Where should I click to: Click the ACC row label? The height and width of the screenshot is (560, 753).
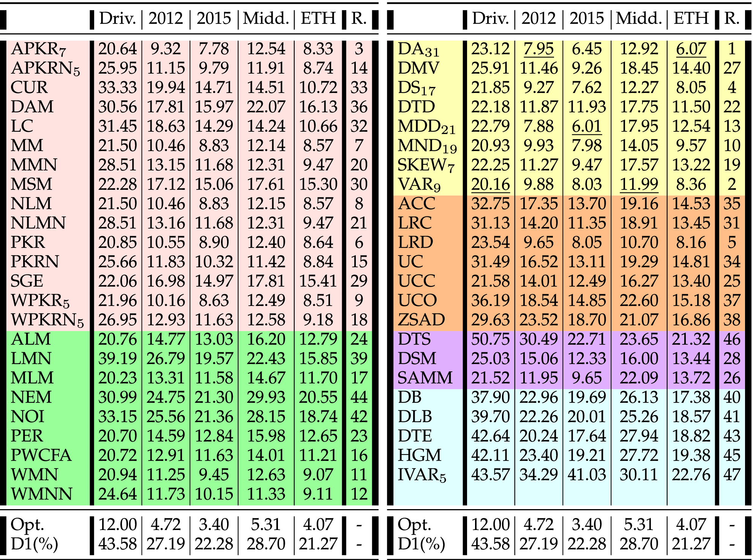coord(417,203)
